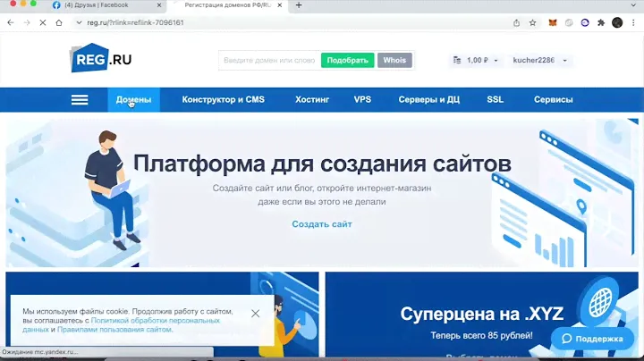This screenshot has width=644, height=361.
Task: Expand the kucher2286 account dropdown
Action: 540,61
